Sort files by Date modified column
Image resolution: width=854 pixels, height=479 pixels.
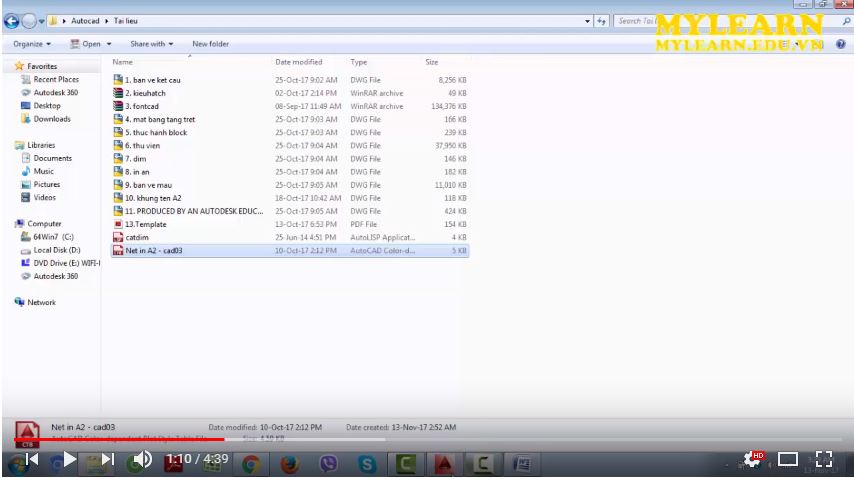pyautogui.click(x=298, y=62)
